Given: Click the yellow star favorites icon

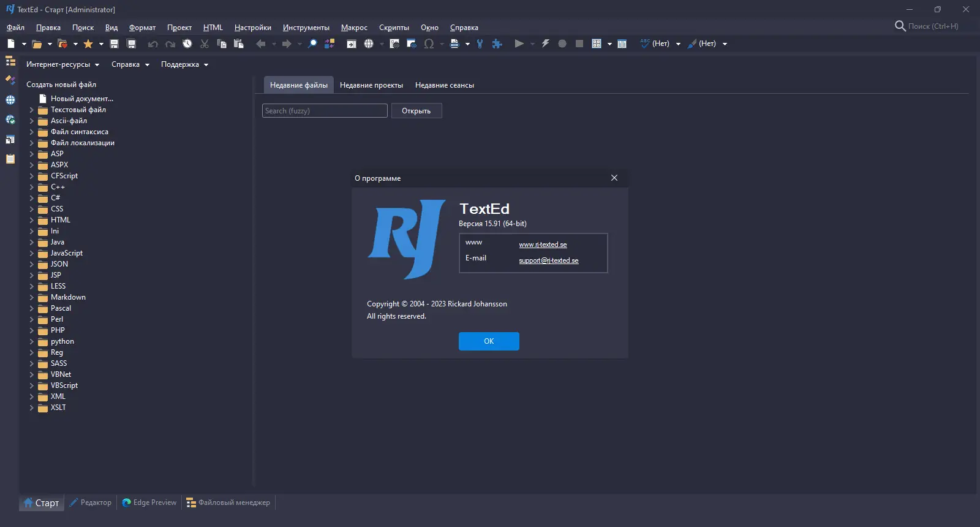Looking at the screenshot, I should coord(88,44).
